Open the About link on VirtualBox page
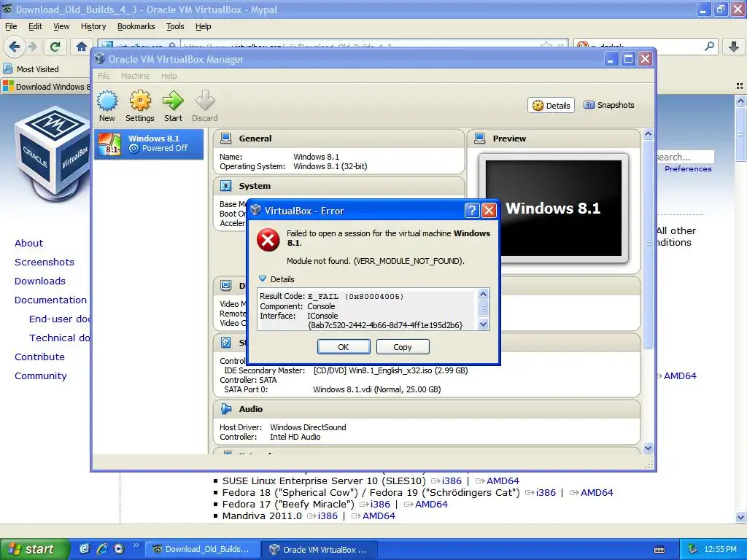The image size is (747, 560). (x=28, y=244)
